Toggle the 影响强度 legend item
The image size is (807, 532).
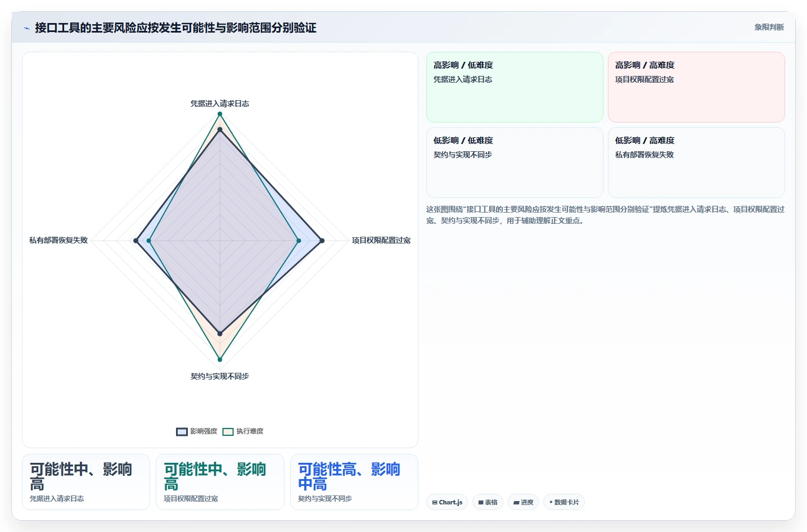[x=197, y=431]
